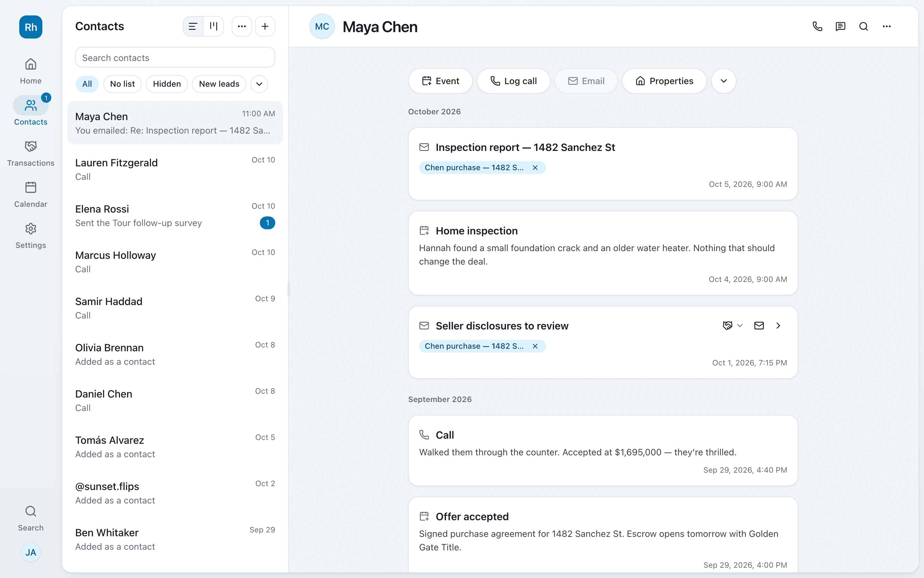Expand more activity actions dropdown
The height and width of the screenshot is (578, 924).
pos(723,81)
